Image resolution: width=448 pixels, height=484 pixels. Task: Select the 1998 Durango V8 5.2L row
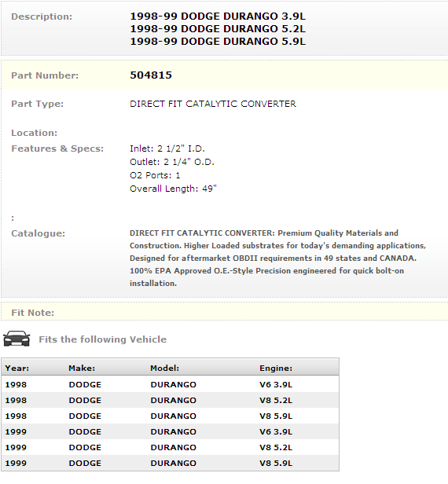(170, 400)
